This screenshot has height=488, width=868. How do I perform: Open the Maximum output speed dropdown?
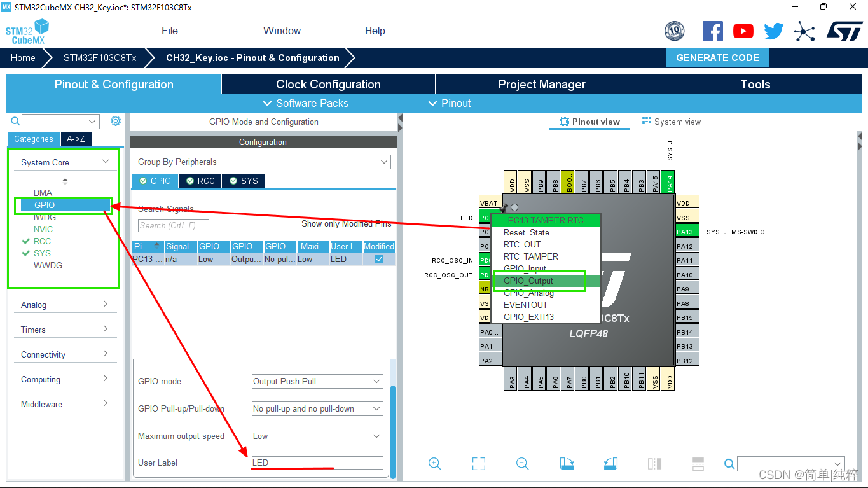click(317, 436)
